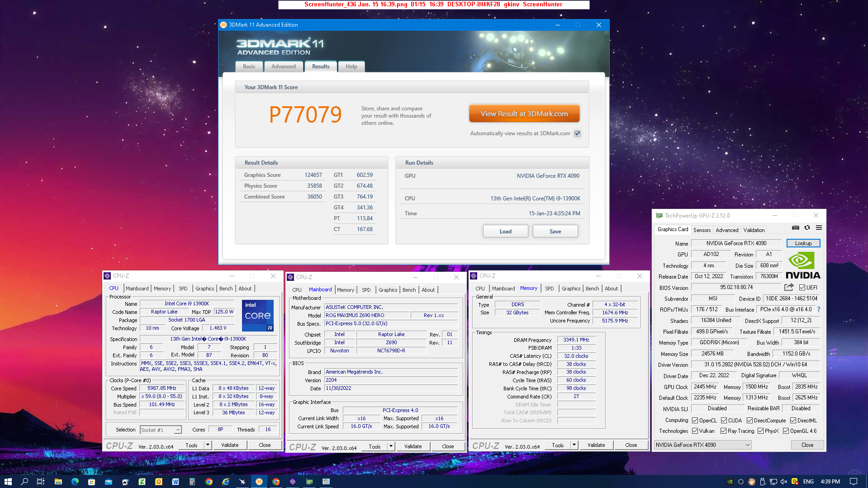Open Task View on the taskbar
This screenshot has height=488, width=868.
coord(40,482)
